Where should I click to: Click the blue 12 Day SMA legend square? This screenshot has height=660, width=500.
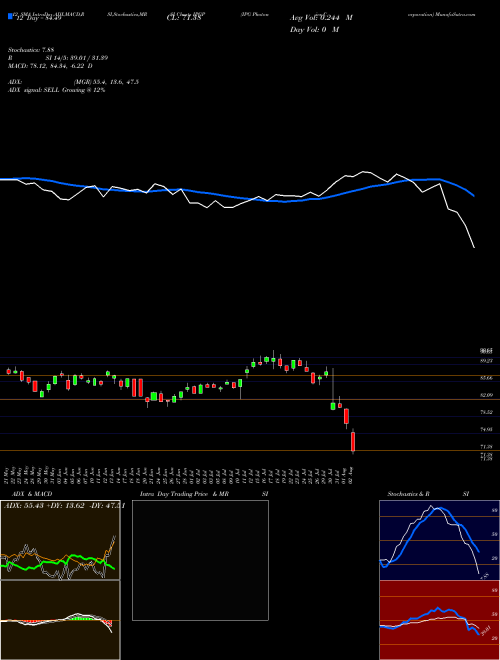point(10,17)
